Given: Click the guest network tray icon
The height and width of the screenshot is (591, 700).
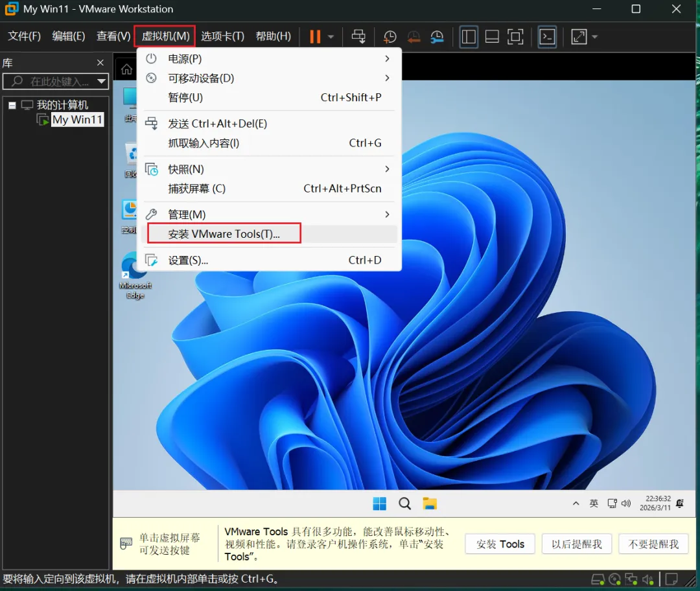Looking at the screenshot, I should [612, 504].
